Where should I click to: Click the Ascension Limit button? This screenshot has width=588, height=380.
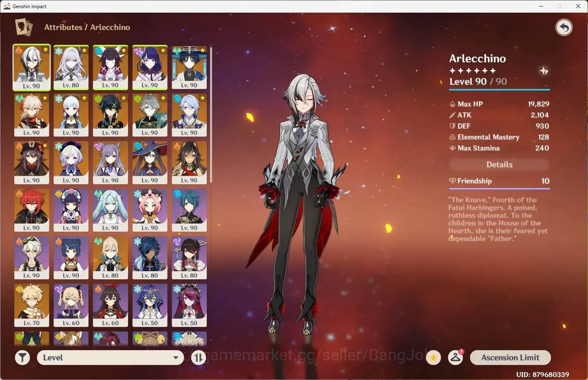pos(510,358)
